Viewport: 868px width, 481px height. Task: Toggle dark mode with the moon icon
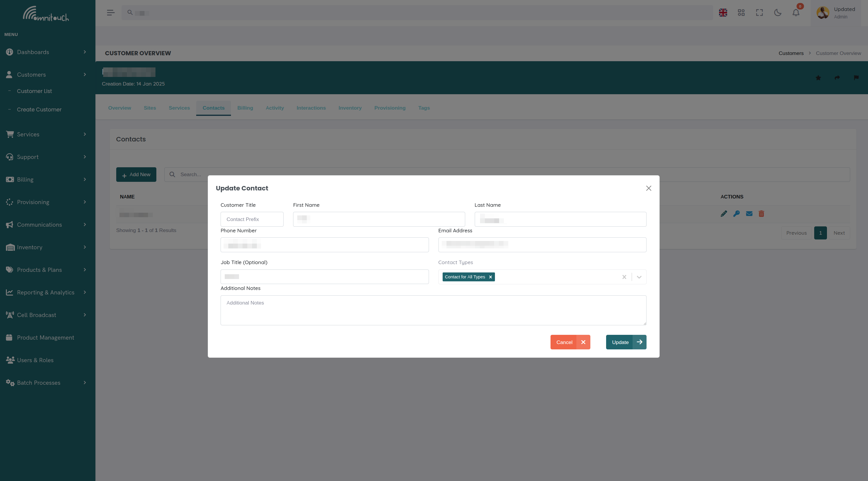(x=778, y=12)
